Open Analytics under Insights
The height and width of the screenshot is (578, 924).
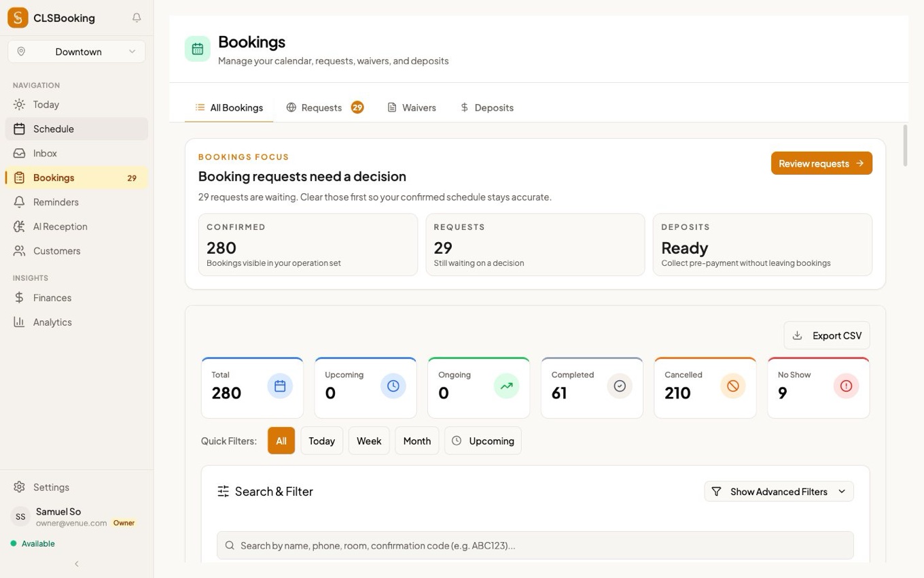click(76, 322)
